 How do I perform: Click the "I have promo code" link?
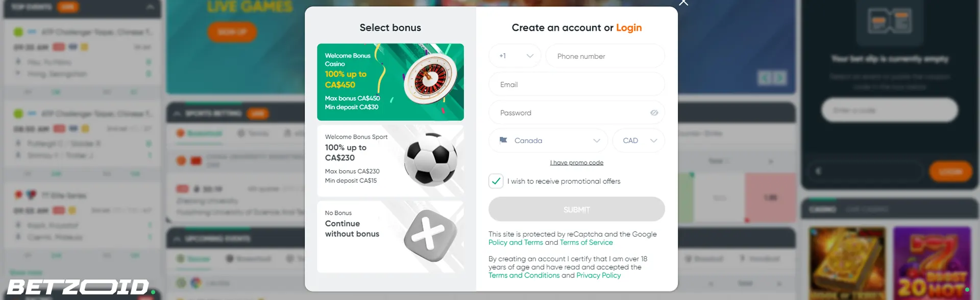pos(577,162)
